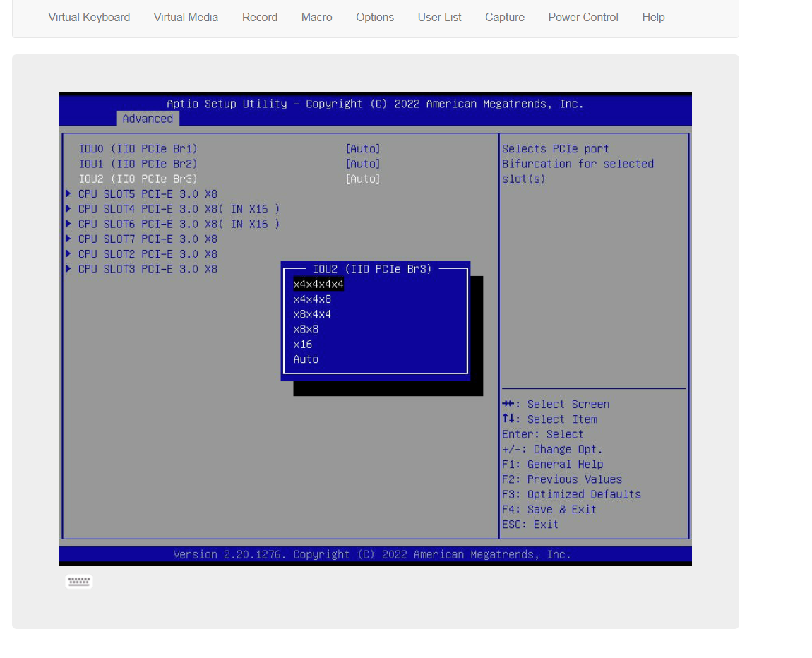Choose Auto in the IOU2 popup
This screenshot has width=812, height=658.
tap(306, 359)
